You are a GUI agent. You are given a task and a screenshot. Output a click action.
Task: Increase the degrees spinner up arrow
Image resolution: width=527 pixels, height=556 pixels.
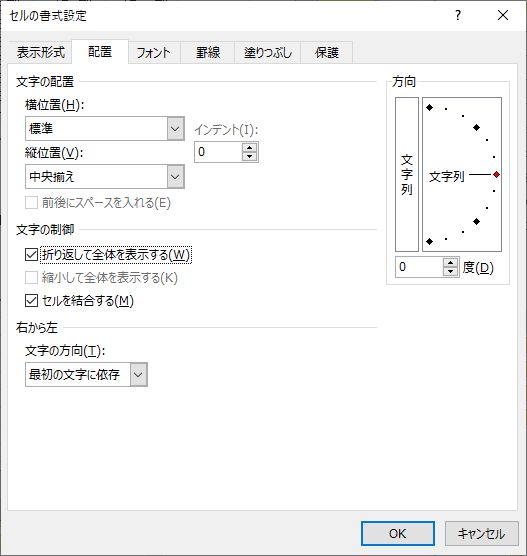451,263
